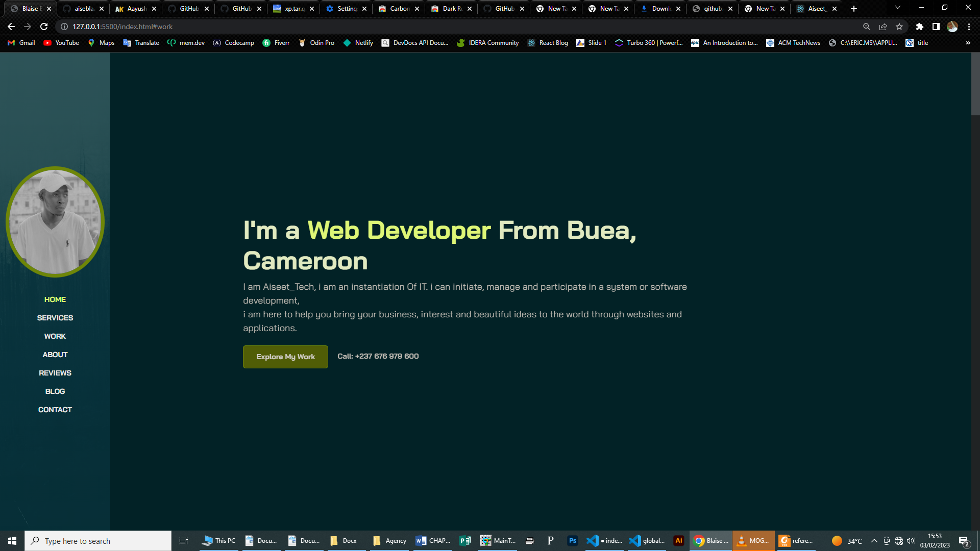Open Visual Studio Code index taskbar icon
980x551 pixels.
pos(604,541)
